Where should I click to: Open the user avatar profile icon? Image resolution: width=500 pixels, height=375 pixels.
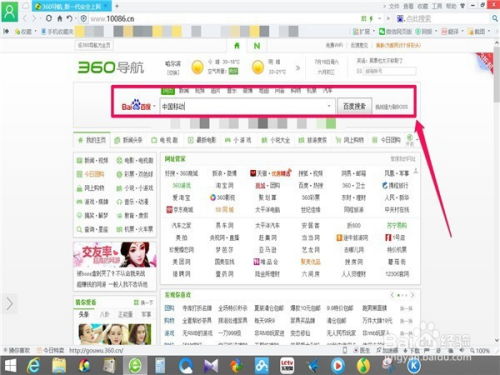(x=10, y=11)
